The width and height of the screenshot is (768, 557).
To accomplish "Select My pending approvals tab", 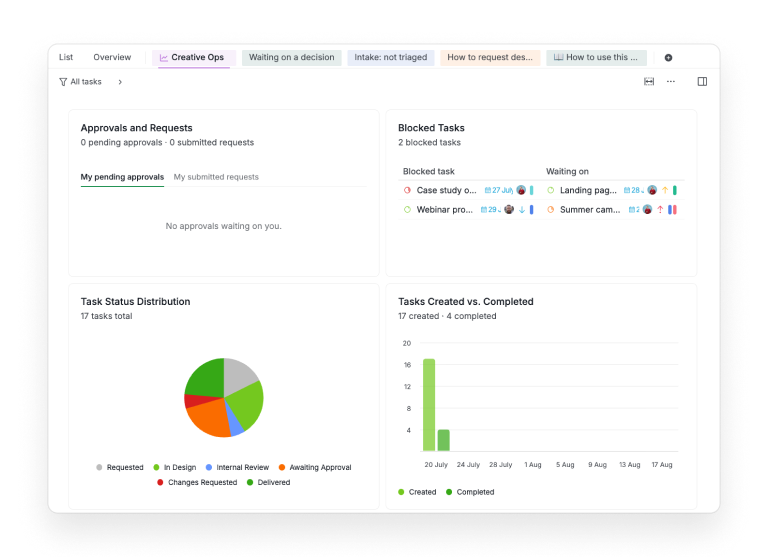I will click(x=122, y=177).
